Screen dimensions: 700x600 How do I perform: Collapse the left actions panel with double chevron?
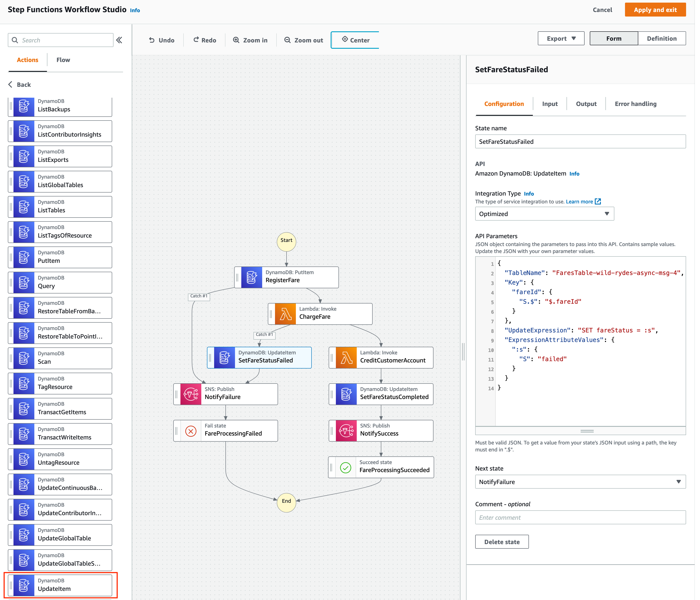pos(119,40)
